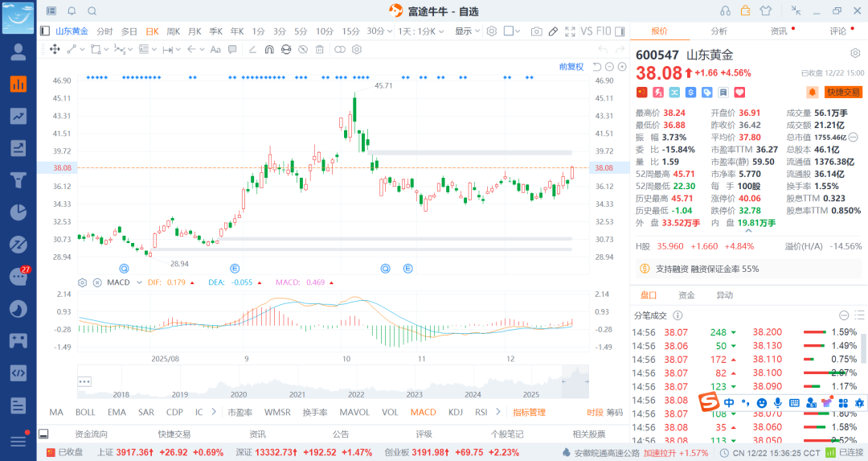
Task: Open the code editor sidebar icon
Action: [18, 373]
